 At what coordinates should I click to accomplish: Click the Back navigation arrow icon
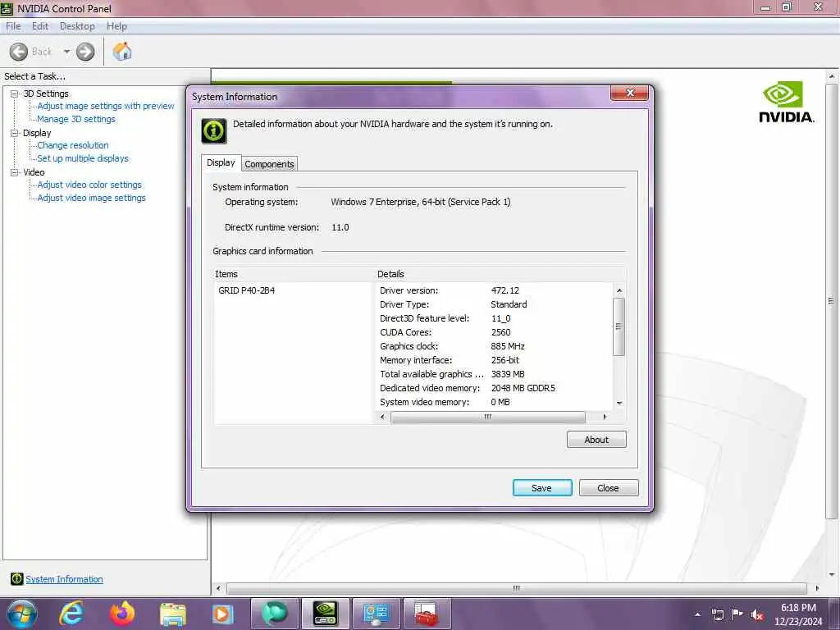point(19,52)
